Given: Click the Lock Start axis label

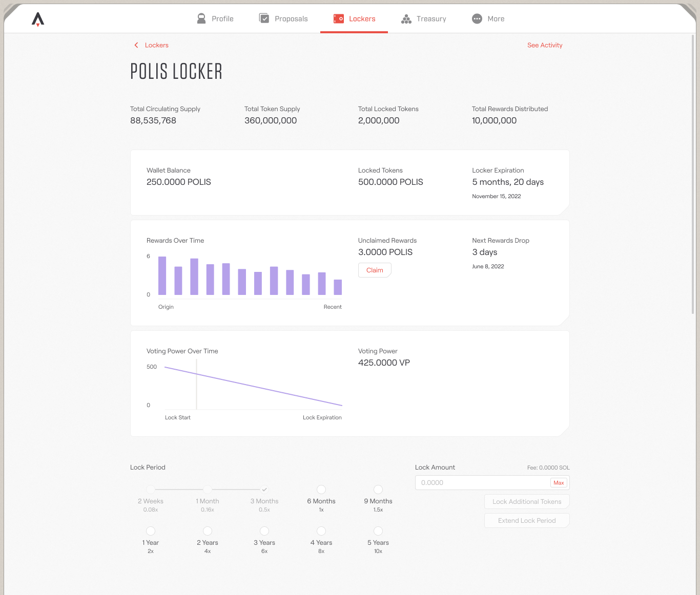Looking at the screenshot, I should (x=178, y=417).
